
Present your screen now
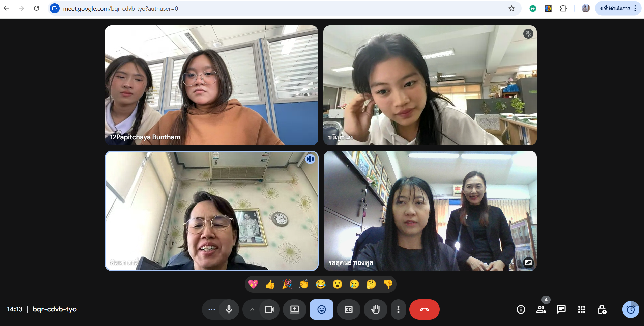(295, 309)
